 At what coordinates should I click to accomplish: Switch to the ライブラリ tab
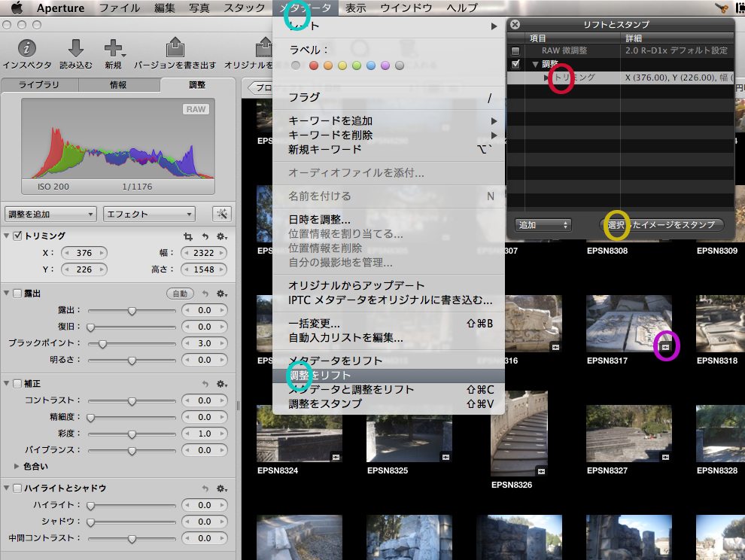39,85
